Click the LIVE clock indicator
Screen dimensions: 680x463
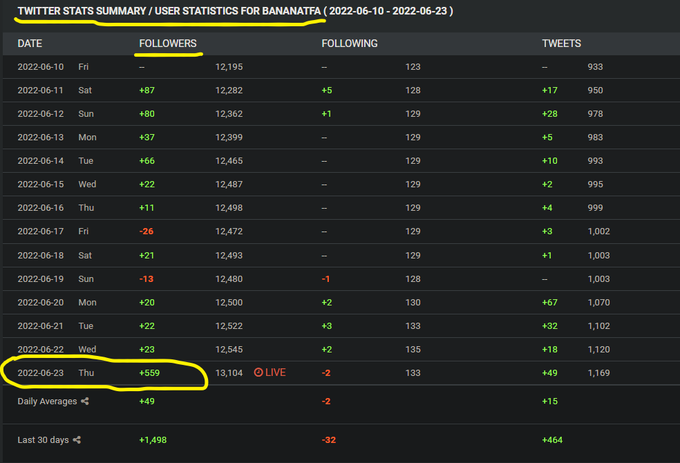coord(269,372)
